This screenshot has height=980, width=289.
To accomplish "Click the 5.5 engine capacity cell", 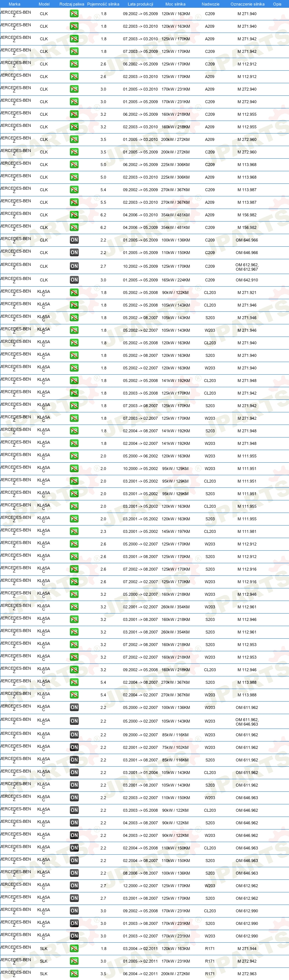I will 103,202.
